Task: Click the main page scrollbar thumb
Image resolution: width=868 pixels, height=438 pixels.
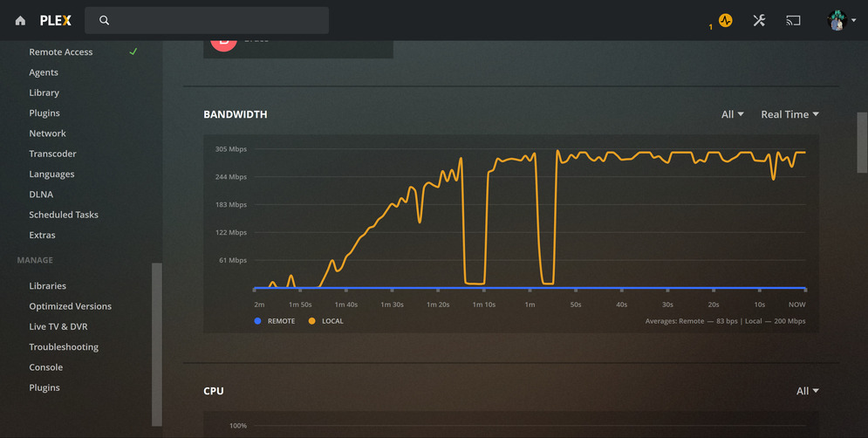Action: pos(862,142)
